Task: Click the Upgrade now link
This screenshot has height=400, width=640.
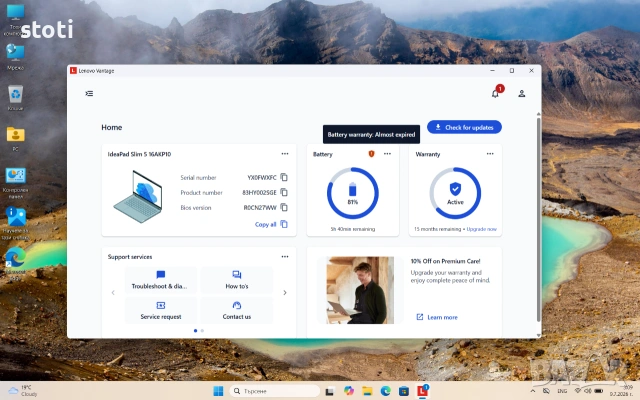Action: point(482,229)
